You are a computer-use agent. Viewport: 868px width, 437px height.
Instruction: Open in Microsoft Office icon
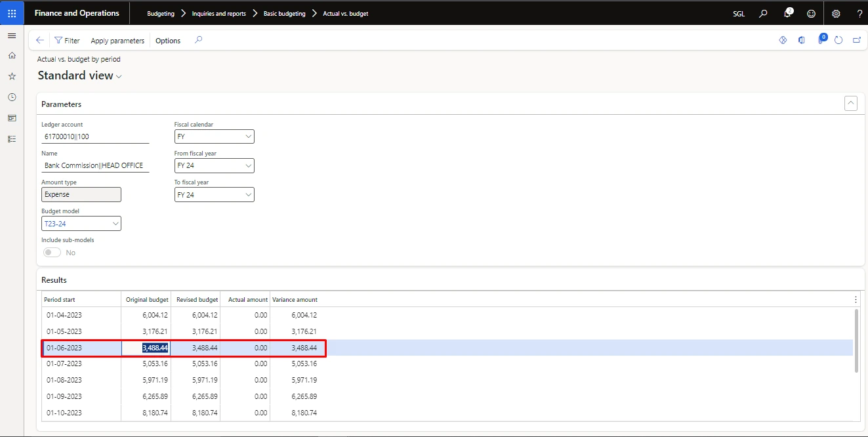pyautogui.click(x=801, y=40)
